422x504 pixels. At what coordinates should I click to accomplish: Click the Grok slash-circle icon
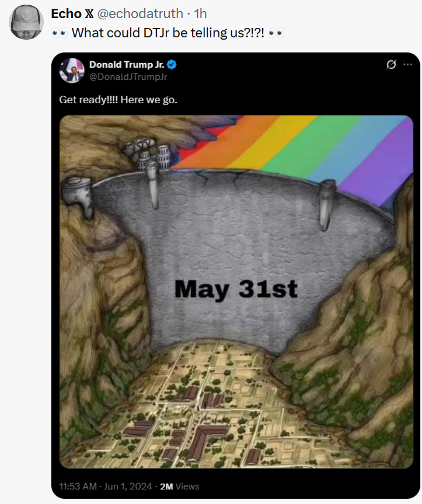[391, 65]
